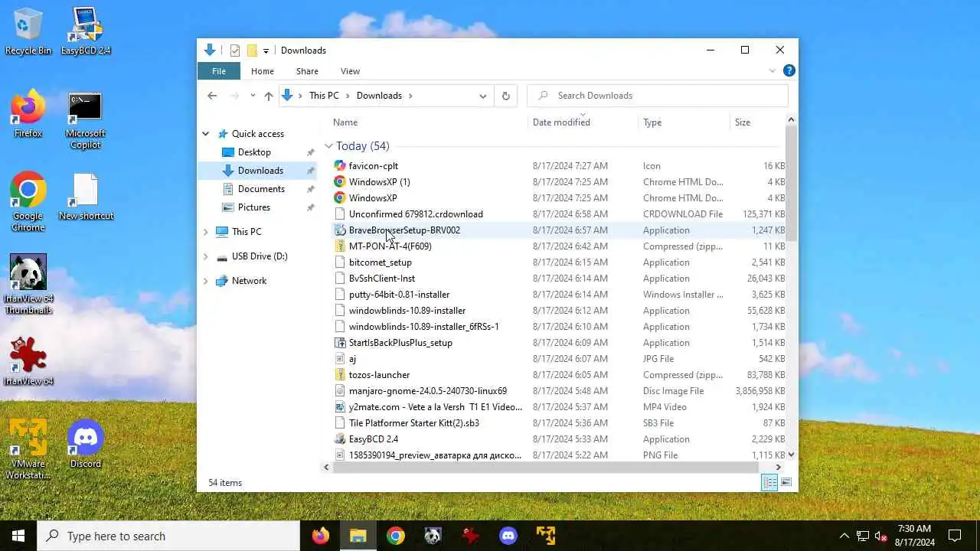Expand This PC in navigation pane
This screenshot has height=551, width=980.
(205, 232)
